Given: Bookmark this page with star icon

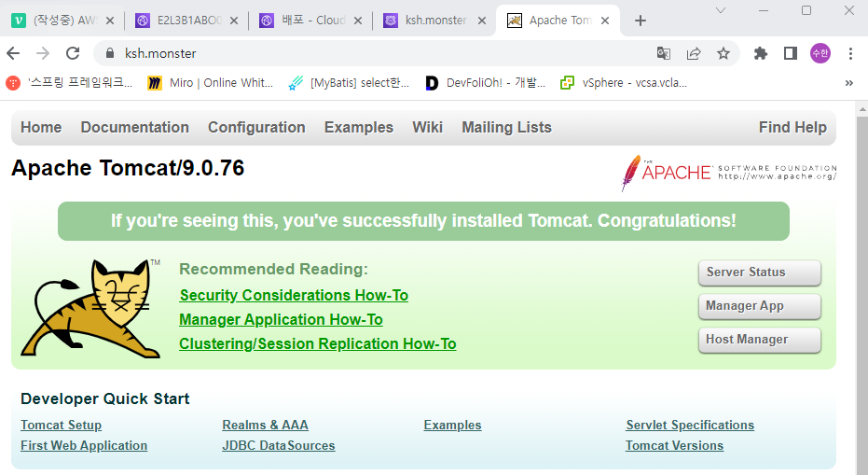Looking at the screenshot, I should [723, 53].
